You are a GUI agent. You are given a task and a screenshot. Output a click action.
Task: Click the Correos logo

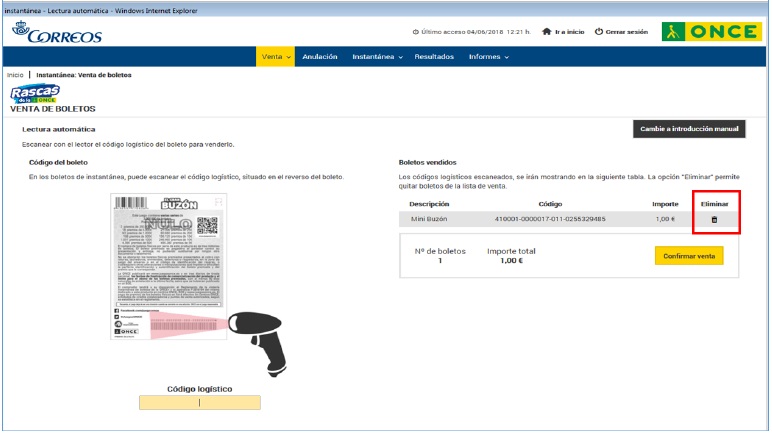point(57,34)
